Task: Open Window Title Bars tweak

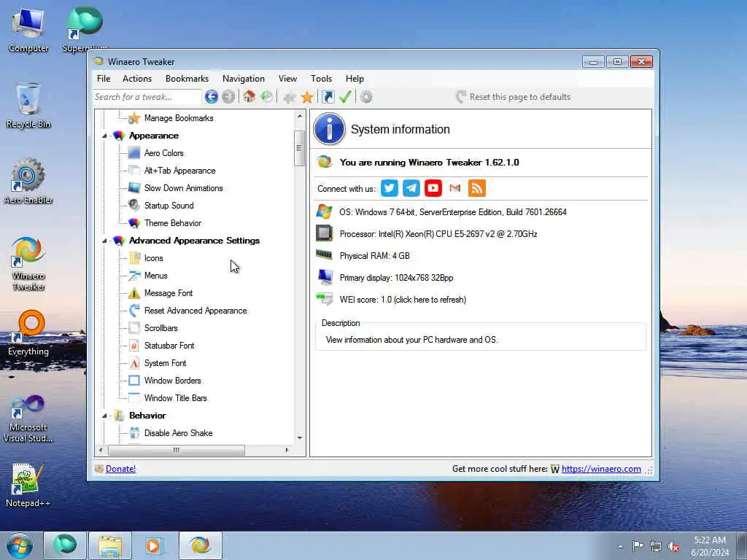Action: click(175, 398)
